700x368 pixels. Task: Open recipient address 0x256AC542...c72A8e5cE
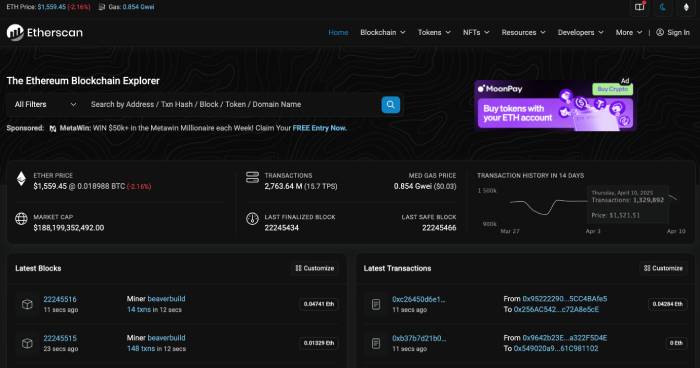click(556, 309)
